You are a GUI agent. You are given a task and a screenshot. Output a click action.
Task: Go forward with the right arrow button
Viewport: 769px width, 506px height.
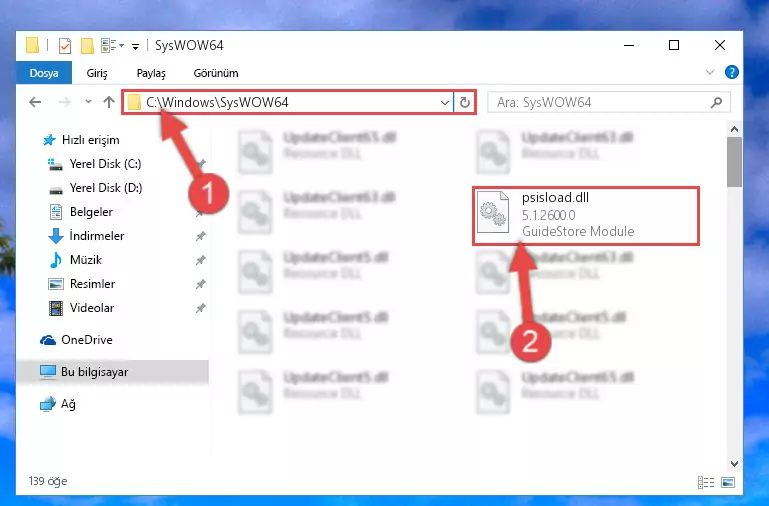[x=64, y=102]
